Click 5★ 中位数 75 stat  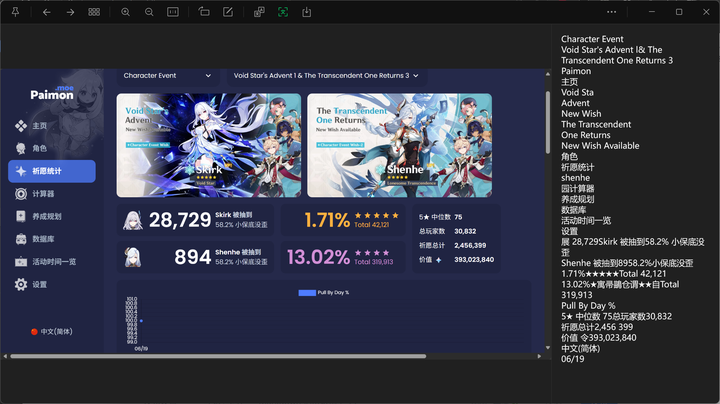pos(440,217)
